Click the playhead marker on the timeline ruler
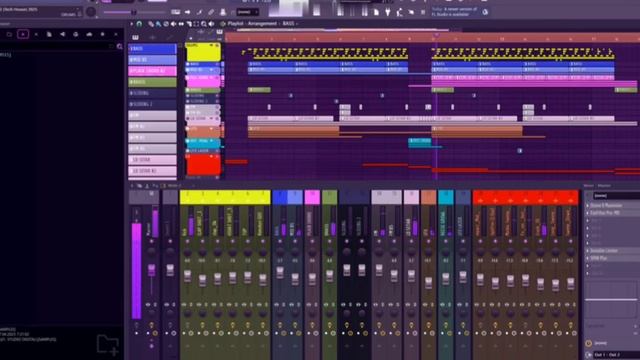This screenshot has height=360, width=640. [x=436, y=36]
